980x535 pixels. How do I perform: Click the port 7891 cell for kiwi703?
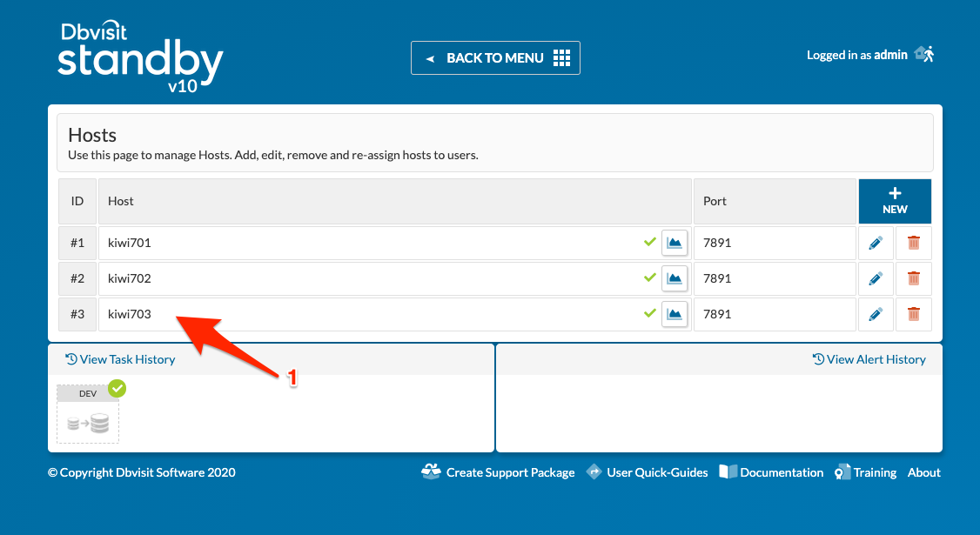[775, 314]
